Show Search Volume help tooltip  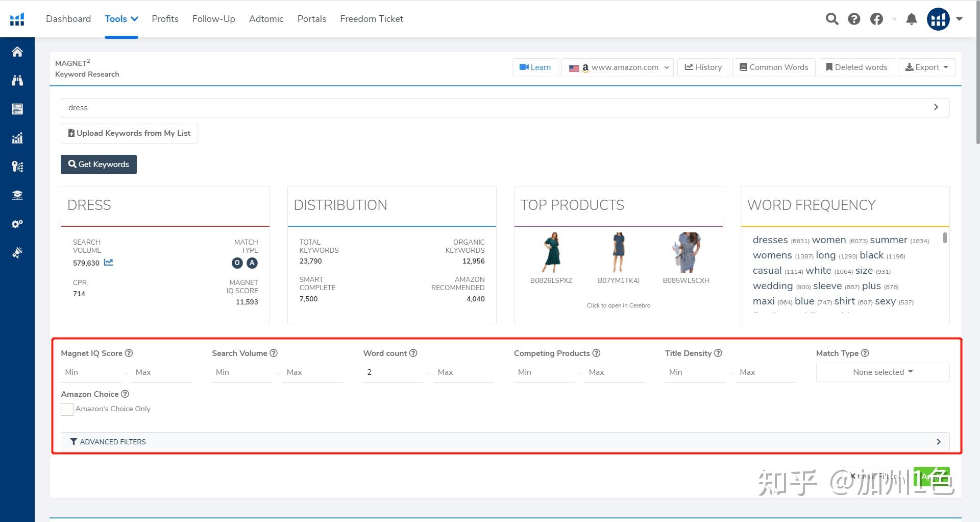click(274, 353)
